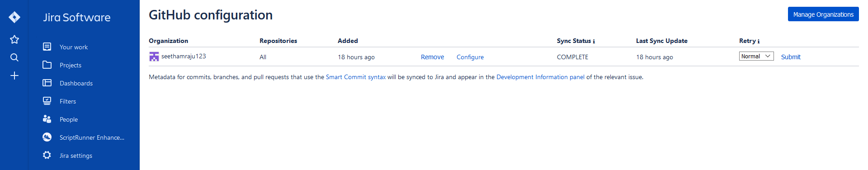Click the Repositories column header
The width and height of the screenshot is (868, 170).
[x=278, y=41]
